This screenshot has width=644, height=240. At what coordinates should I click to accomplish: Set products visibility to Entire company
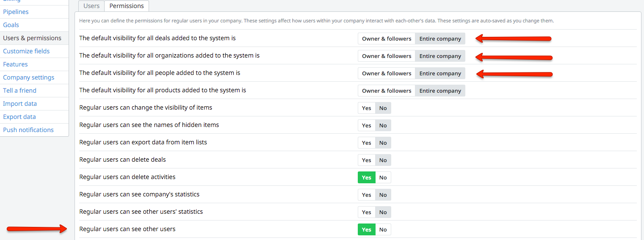coord(440,91)
